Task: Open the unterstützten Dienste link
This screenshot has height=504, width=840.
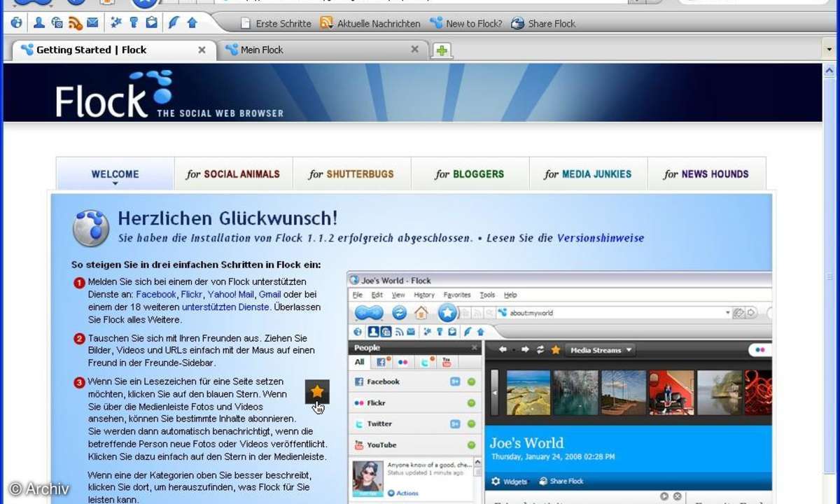Action: pyautogui.click(x=225, y=307)
